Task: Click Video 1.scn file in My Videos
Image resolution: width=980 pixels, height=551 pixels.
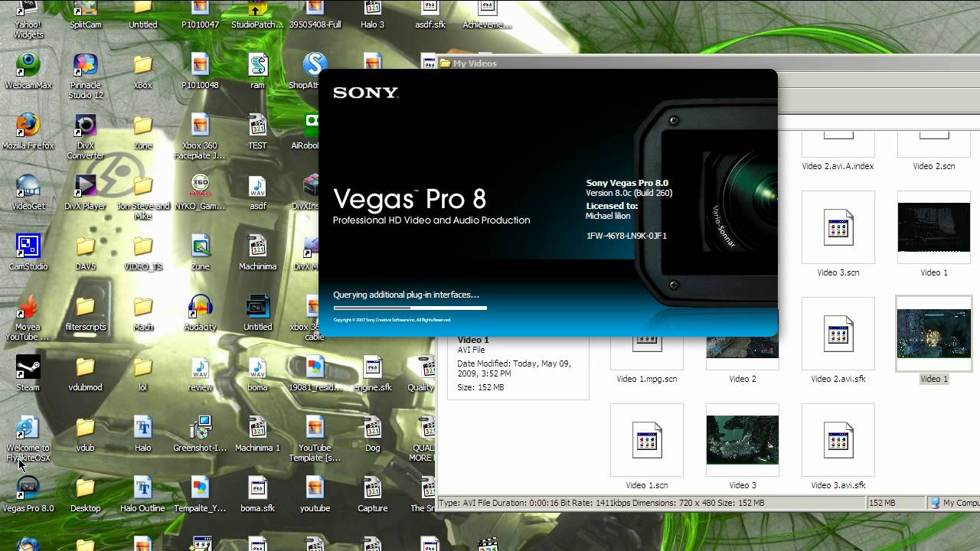Action: coord(646,440)
